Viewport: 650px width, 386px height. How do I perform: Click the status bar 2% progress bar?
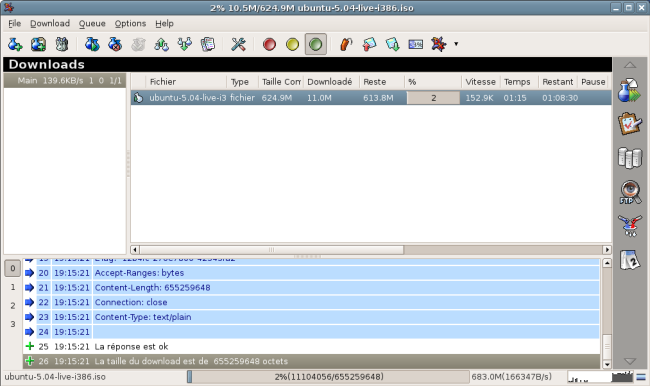coord(328,377)
